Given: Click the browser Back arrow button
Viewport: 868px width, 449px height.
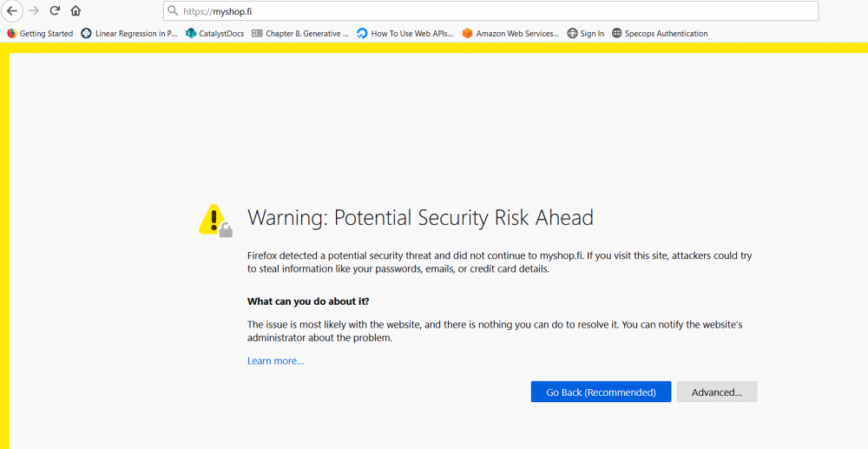Looking at the screenshot, I should click(12, 11).
